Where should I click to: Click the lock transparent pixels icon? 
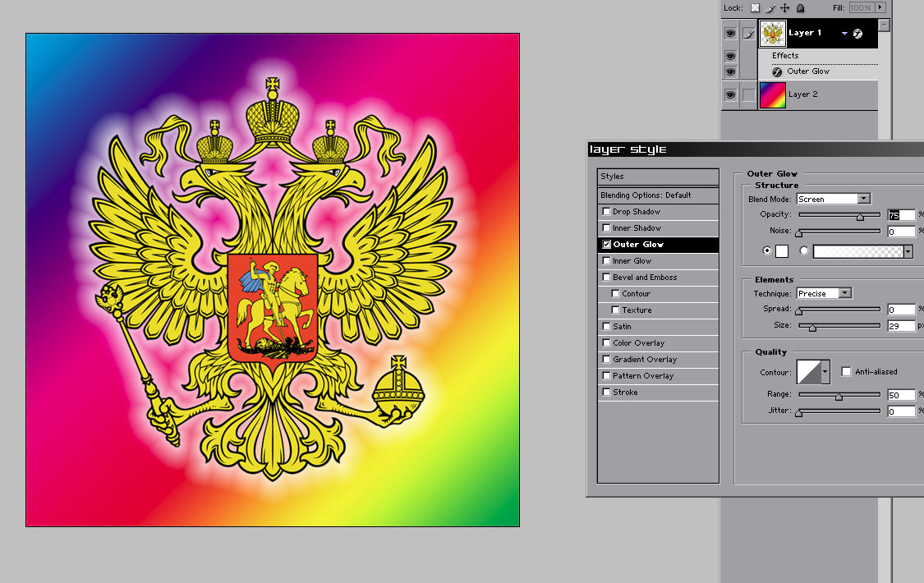(755, 7)
